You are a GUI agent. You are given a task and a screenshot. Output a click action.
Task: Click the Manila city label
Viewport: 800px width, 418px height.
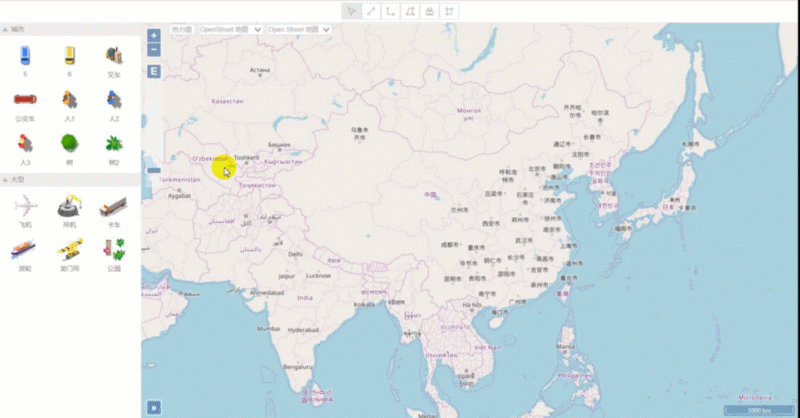coord(565,346)
